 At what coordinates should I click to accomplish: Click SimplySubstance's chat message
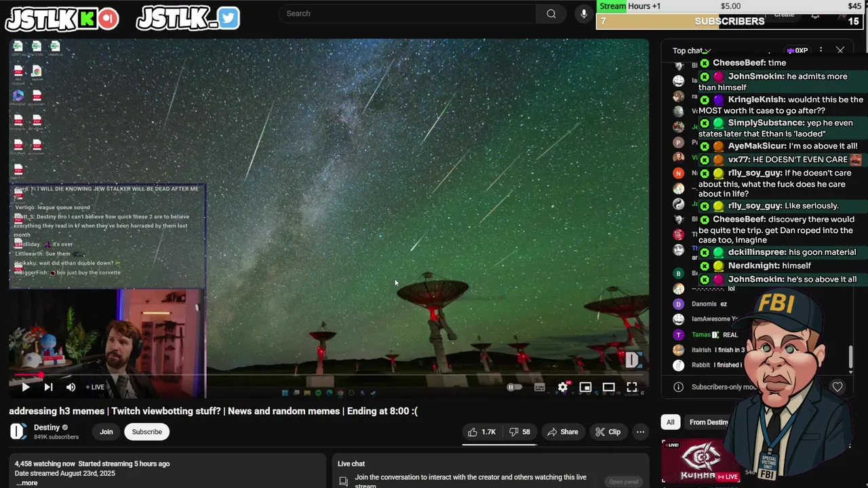tap(781, 128)
